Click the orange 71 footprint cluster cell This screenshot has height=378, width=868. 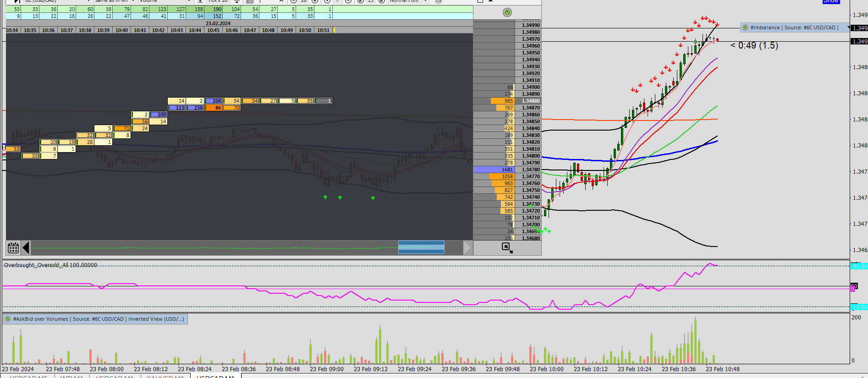tap(122, 128)
